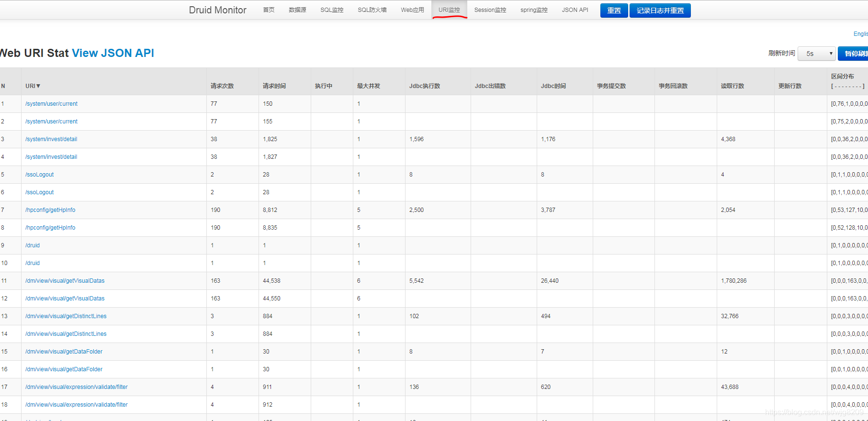Open the Session监控 tab
Viewport: 868px width, 421px height.
490,10
